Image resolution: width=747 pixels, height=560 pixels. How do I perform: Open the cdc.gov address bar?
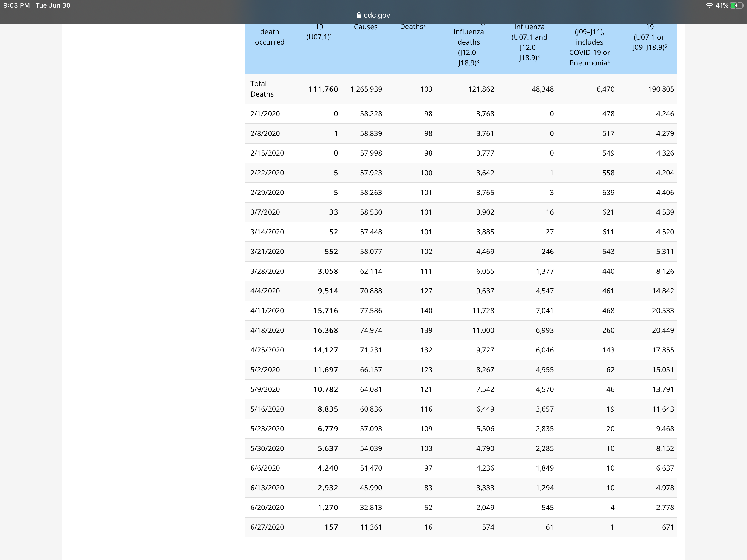point(373,15)
